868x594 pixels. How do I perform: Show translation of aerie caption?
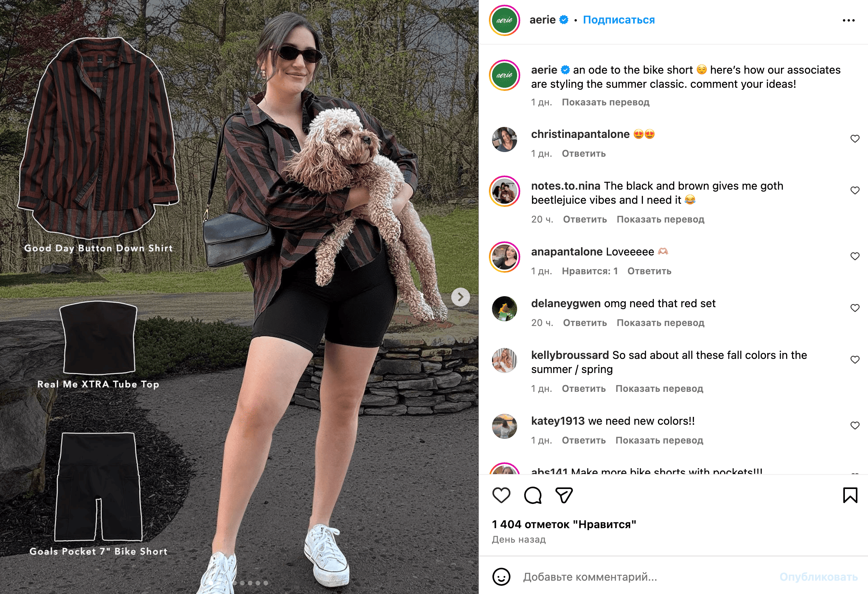(x=605, y=102)
